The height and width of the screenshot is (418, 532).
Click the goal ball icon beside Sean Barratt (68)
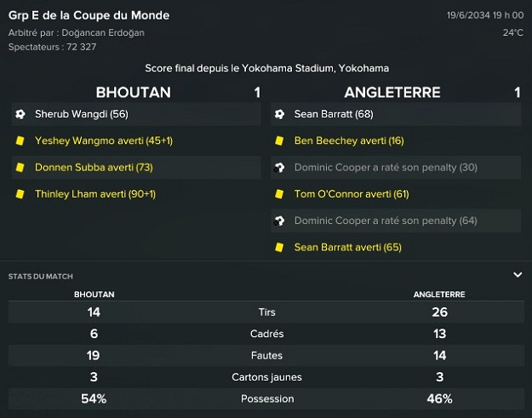coord(279,113)
